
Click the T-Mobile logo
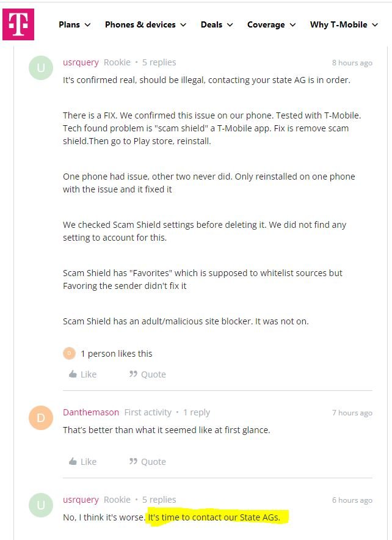(18, 24)
